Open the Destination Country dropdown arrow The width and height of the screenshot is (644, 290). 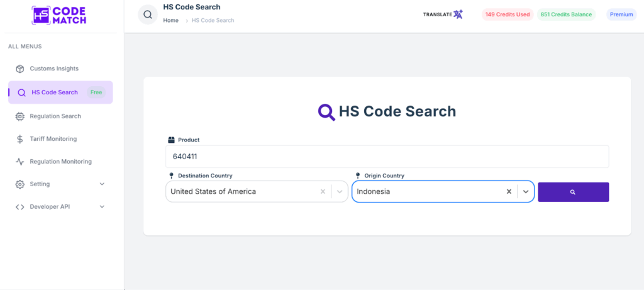(340, 191)
